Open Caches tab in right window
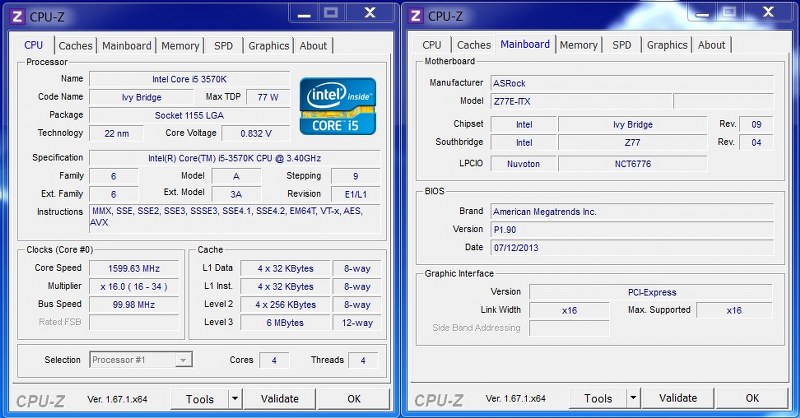Viewport: 800px width, 418px height. (473, 45)
